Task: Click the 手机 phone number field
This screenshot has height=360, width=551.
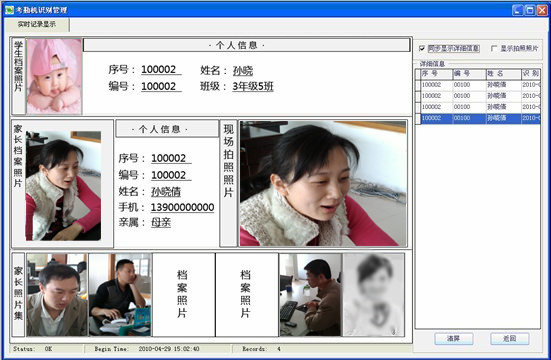Action: coord(182,207)
